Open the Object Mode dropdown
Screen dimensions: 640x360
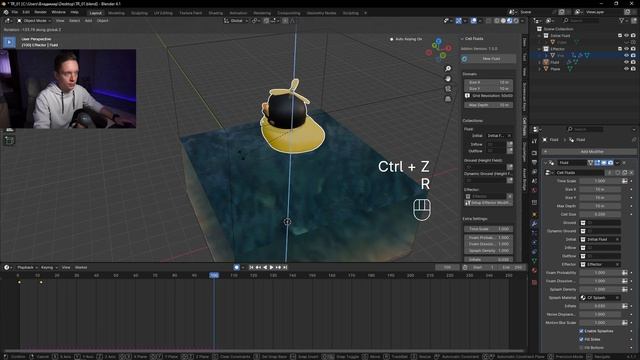[x=34, y=20]
